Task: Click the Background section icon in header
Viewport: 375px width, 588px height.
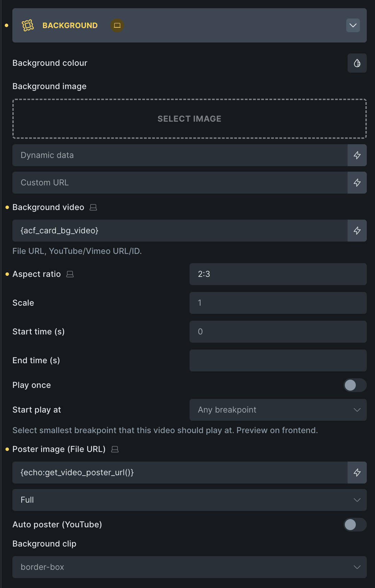Action: [28, 25]
